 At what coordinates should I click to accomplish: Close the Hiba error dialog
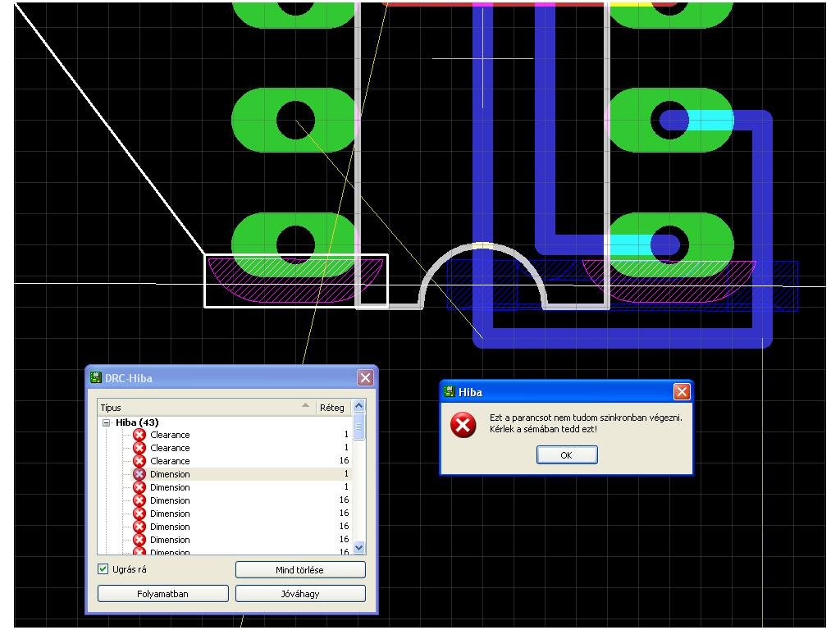[x=682, y=392]
